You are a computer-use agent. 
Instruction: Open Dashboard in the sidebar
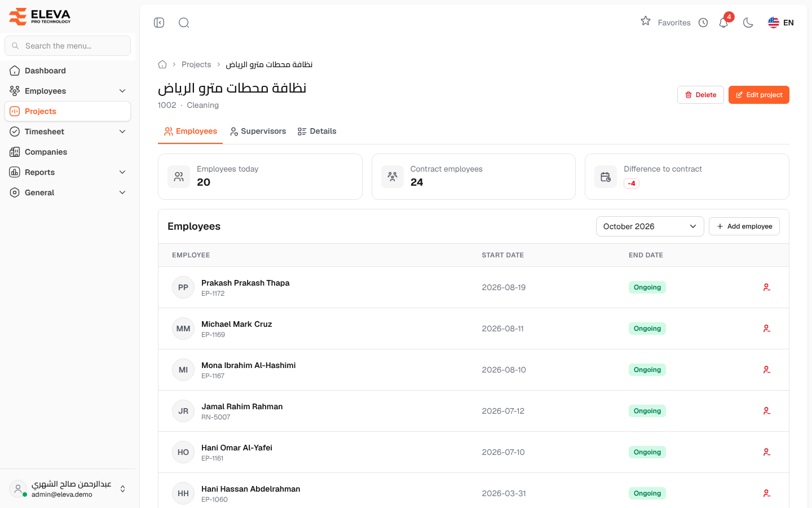(68, 71)
